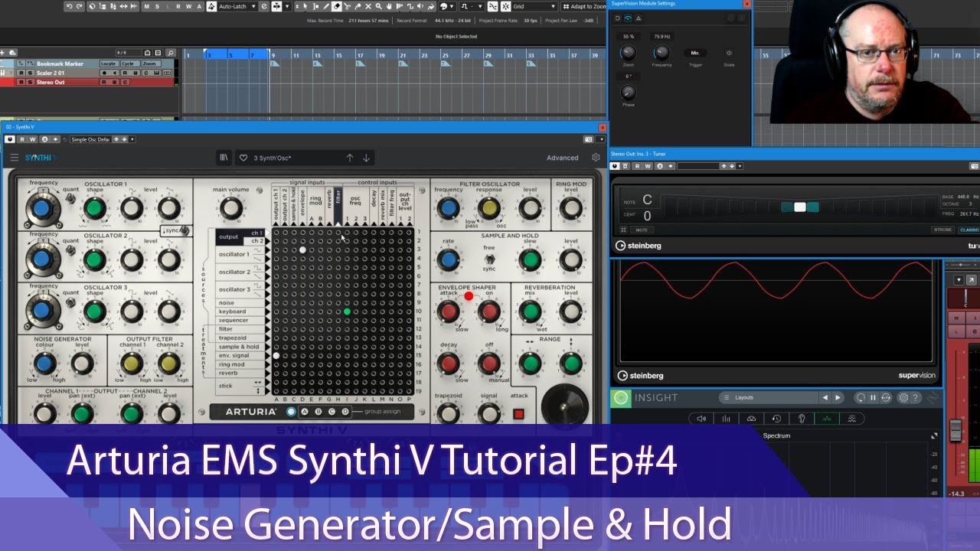Open Tuner plugin preset dropdown arrow
The height and width of the screenshot is (551, 980).
[740, 166]
